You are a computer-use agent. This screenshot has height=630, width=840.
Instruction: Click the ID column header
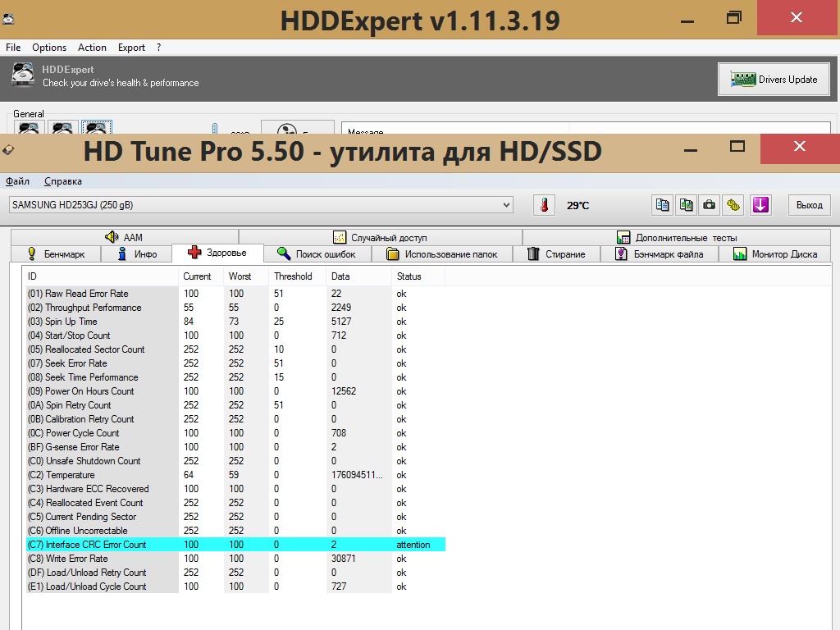pyautogui.click(x=102, y=276)
